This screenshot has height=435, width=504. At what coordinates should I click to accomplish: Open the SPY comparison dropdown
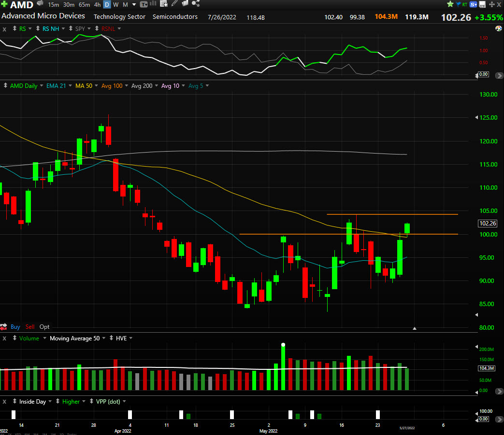click(x=89, y=28)
